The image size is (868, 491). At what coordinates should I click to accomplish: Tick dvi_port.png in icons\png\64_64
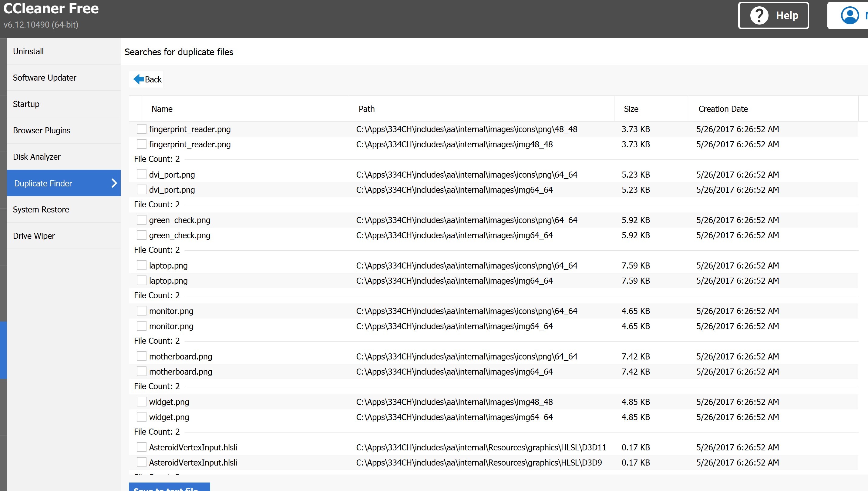(x=141, y=174)
